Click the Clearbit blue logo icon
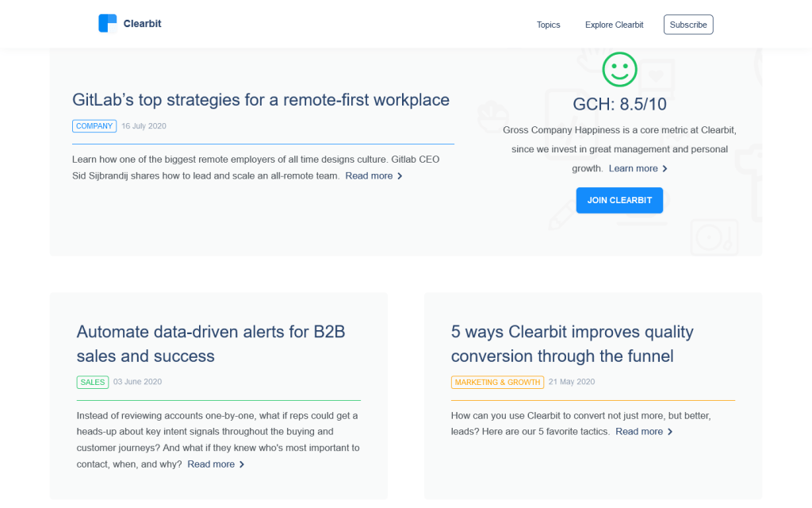The height and width of the screenshot is (508, 812). [x=107, y=24]
